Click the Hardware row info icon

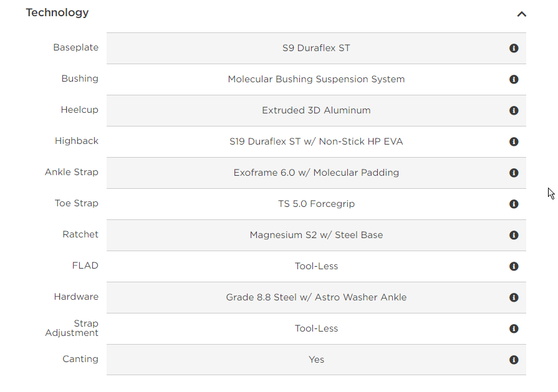click(514, 297)
